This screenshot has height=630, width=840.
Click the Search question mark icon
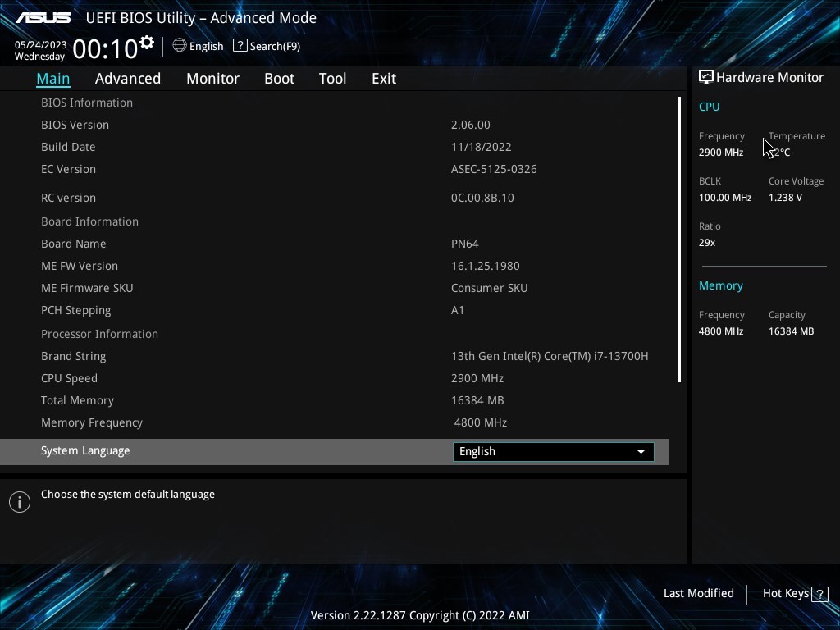[x=240, y=46]
